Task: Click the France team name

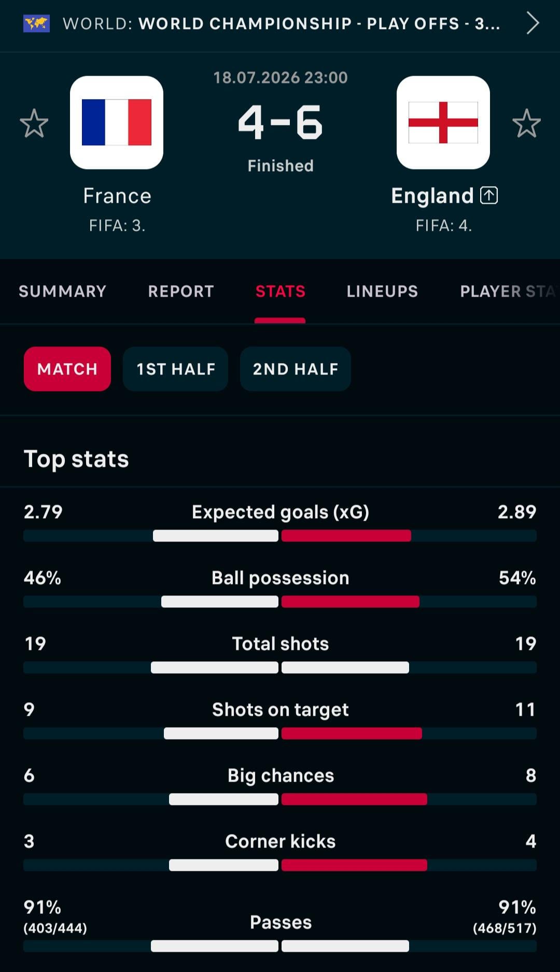Action: [x=117, y=196]
